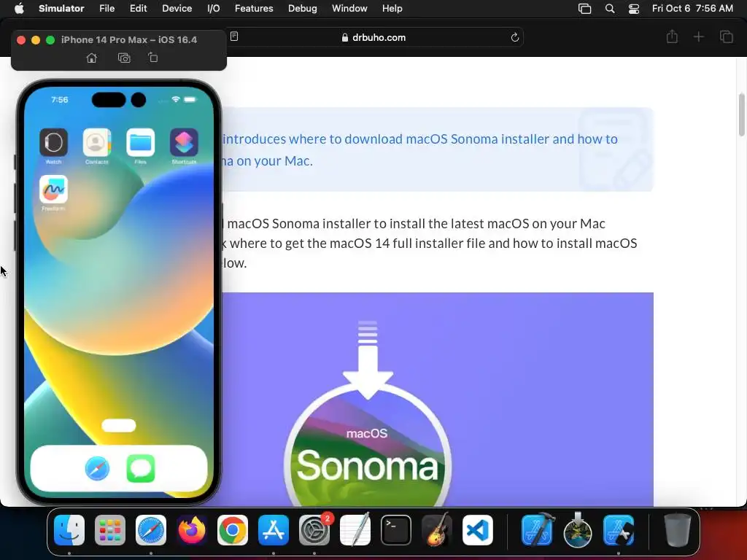Tap Messages in the iPhone dock

[141, 469]
